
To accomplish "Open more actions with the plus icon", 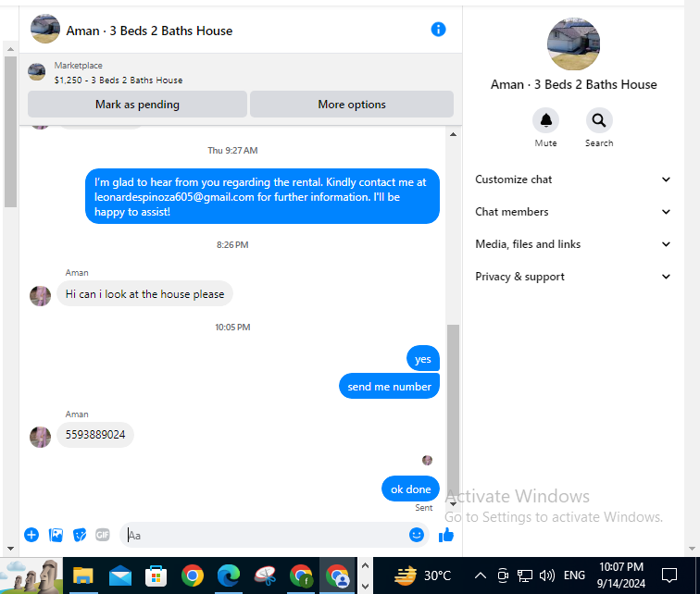I will pyautogui.click(x=31, y=535).
